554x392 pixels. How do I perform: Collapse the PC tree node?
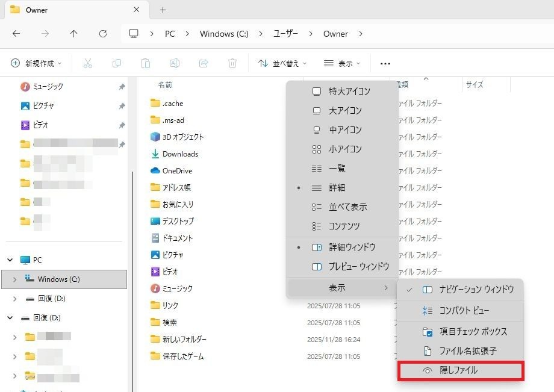point(10,260)
